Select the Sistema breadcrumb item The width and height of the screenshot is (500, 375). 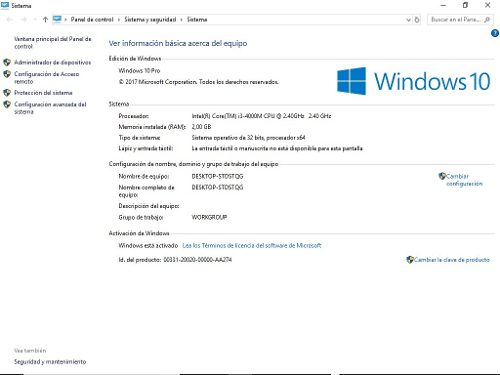click(197, 20)
